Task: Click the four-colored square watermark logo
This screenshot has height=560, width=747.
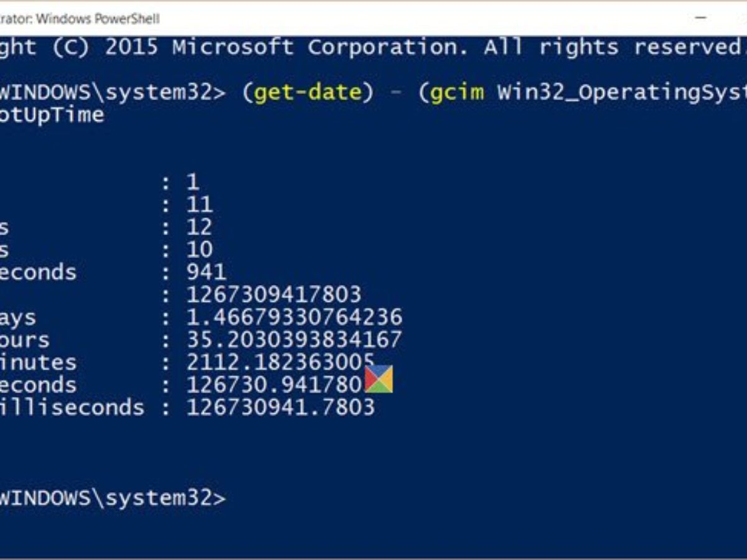Action: click(x=378, y=380)
